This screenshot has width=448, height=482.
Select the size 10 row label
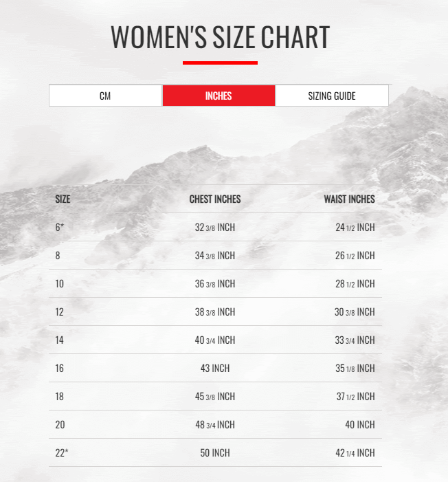59,284
